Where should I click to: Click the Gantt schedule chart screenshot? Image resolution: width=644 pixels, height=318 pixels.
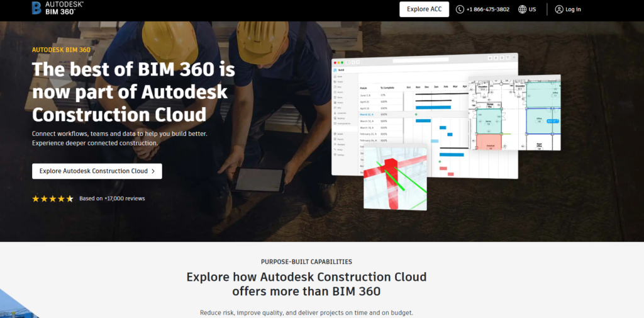pyautogui.click(x=434, y=126)
